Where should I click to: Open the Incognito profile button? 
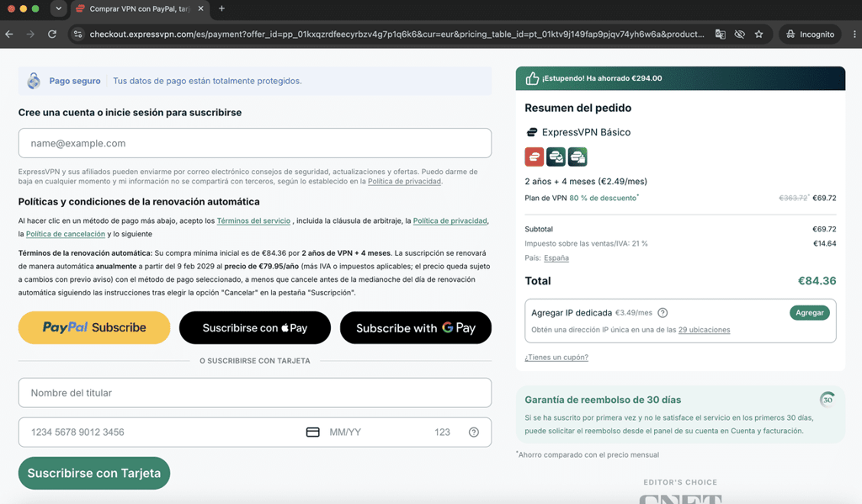[x=810, y=34]
